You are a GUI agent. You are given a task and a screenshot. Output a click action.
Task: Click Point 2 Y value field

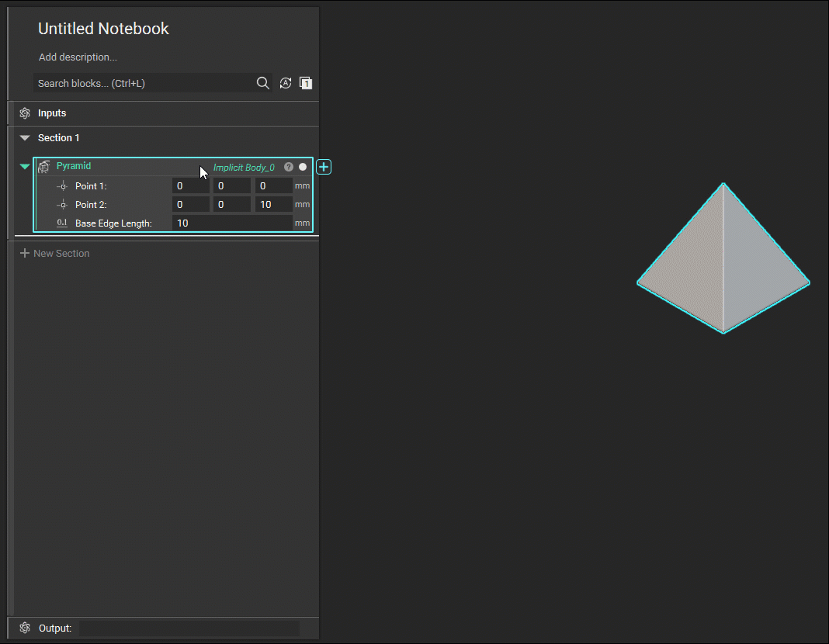[x=232, y=205]
